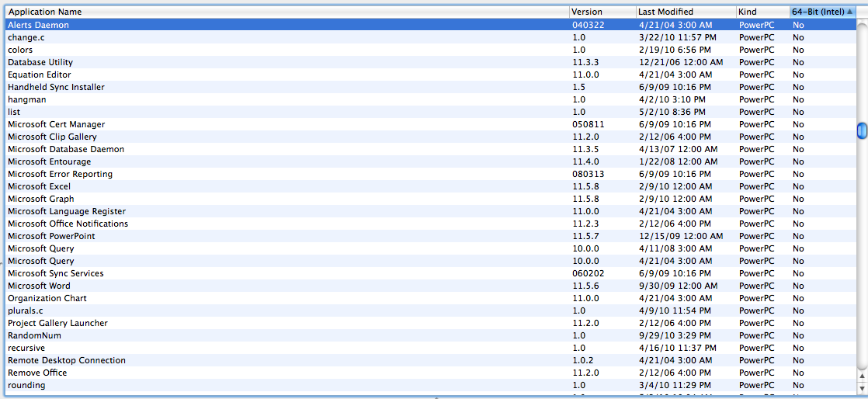Screen dimensions: 868x399
Task: Select the Microsoft Office Notifications row
Action: (431, 224)
